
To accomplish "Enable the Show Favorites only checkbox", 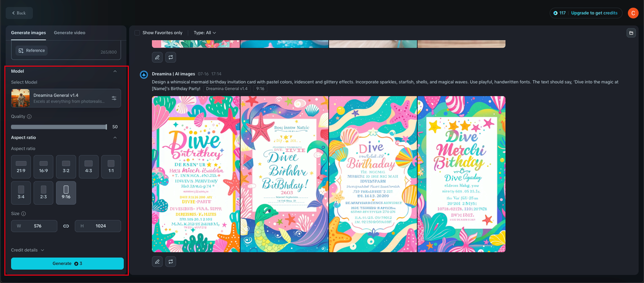I will 137,33.
